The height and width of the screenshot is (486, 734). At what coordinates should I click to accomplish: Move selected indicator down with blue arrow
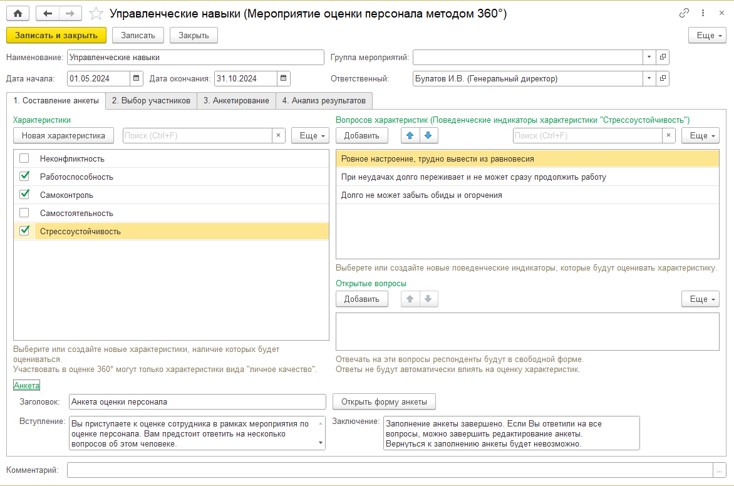[428, 135]
